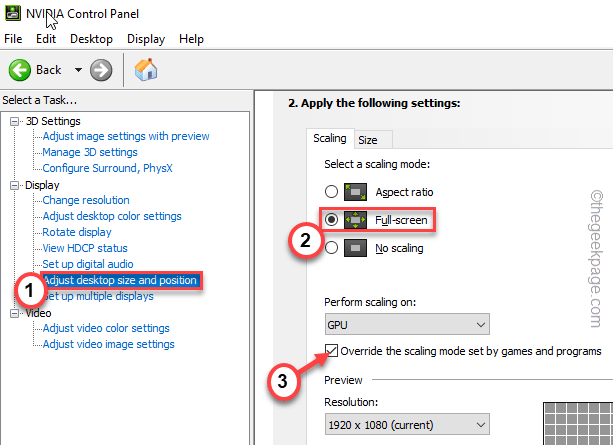The height and width of the screenshot is (445, 613).
Task: Open Rotate display task
Action: click(x=77, y=232)
